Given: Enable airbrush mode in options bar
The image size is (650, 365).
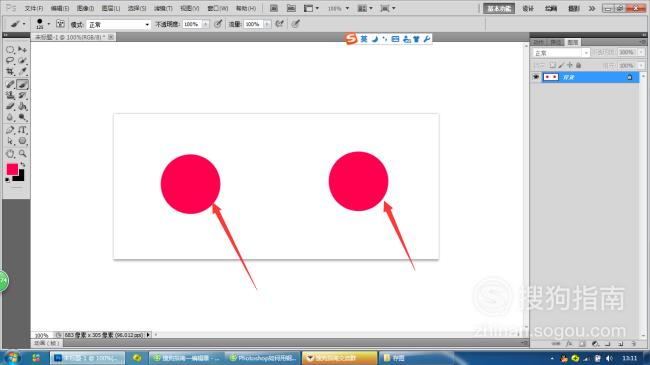Looking at the screenshot, I should tap(280, 24).
